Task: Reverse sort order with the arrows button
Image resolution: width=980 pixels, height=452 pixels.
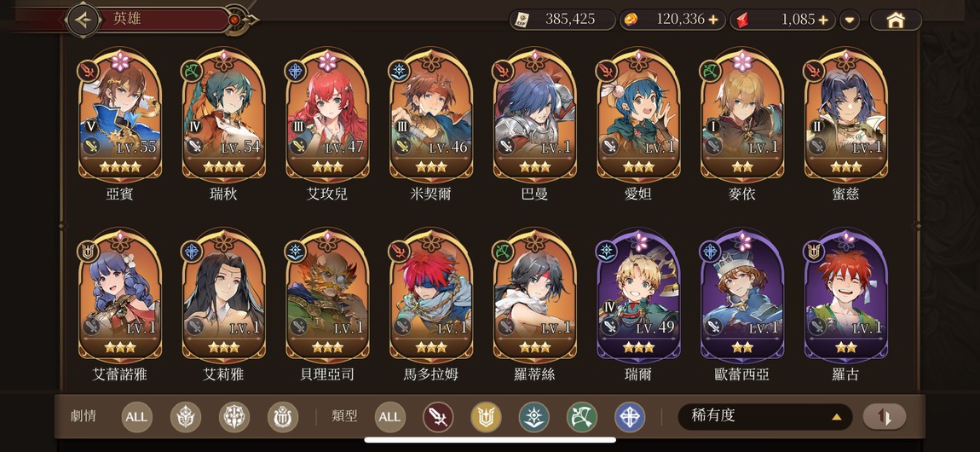Action: click(x=885, y=416)
